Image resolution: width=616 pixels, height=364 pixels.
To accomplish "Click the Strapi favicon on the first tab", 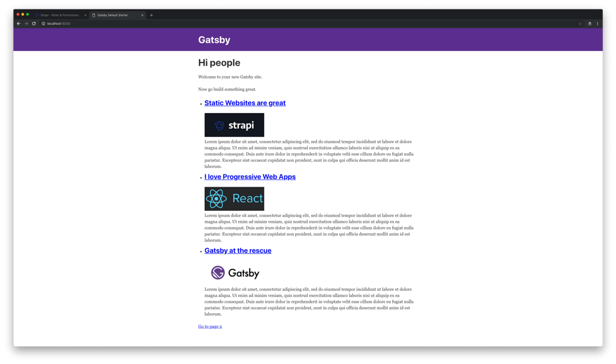I will [36, 15].
